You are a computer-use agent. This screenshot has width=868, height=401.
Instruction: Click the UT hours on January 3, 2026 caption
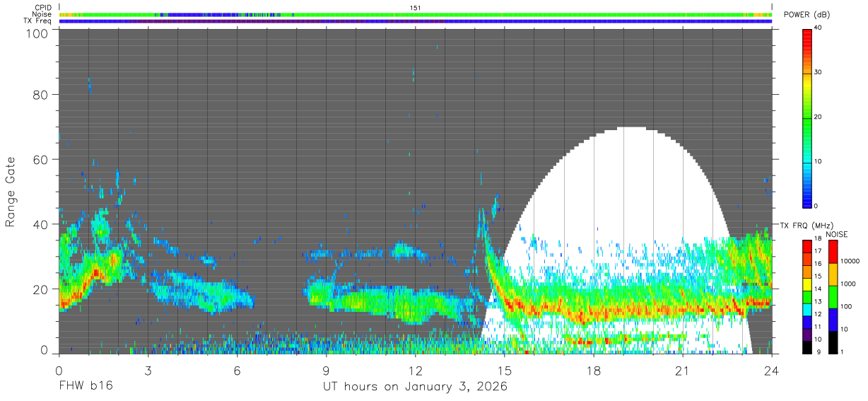(415, 387)
